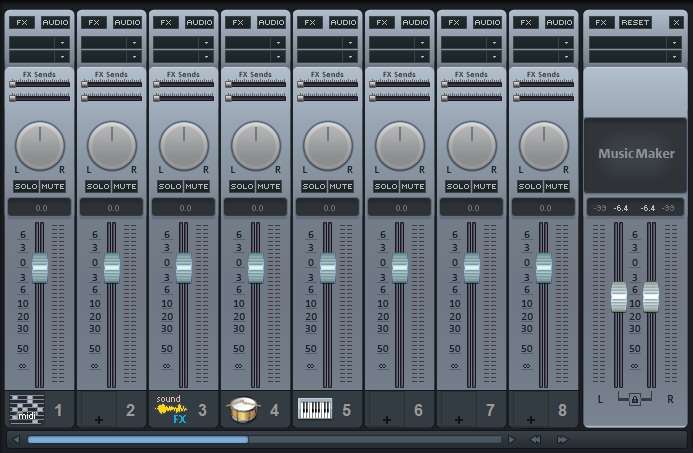Open second effect slot dropdown on track 6
Image resolution: width=693 pixels, height=453 pixels.
click(x=422, y=57)
